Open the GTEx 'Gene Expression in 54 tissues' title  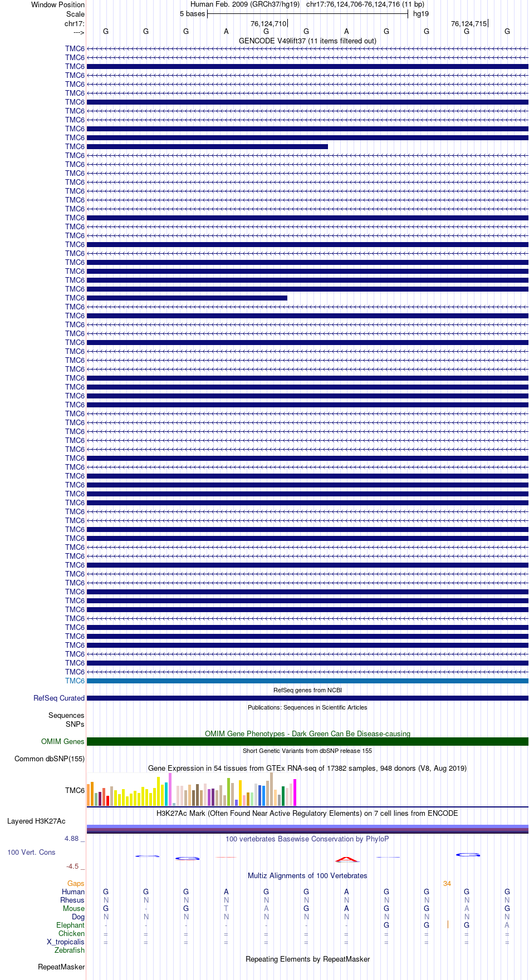pos(307,768)
